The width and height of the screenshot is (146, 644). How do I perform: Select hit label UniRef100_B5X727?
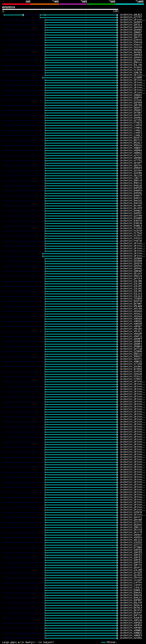click(x=131, y=140)
